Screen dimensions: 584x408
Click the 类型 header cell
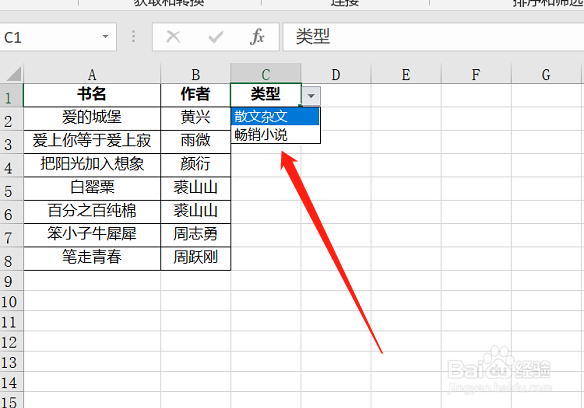click(x=266, y=95)
